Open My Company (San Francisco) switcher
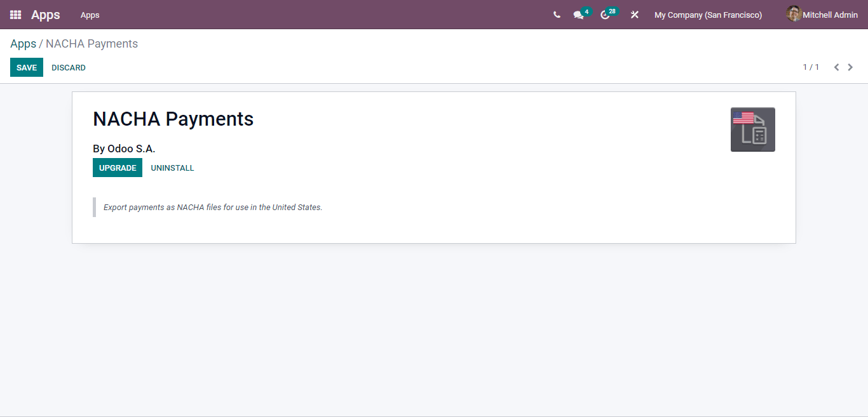Image resolution: width=868 pixels, height=417 pixels. tap(708, 15)
